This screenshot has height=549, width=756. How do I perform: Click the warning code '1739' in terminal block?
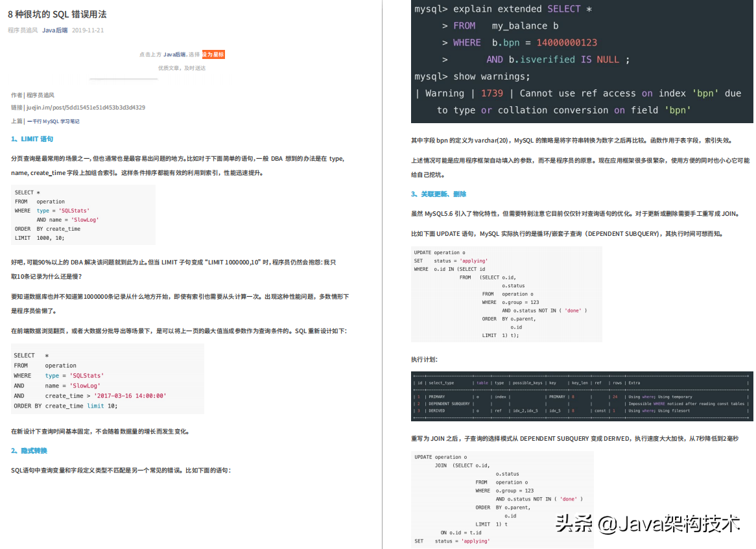point(491,93)
